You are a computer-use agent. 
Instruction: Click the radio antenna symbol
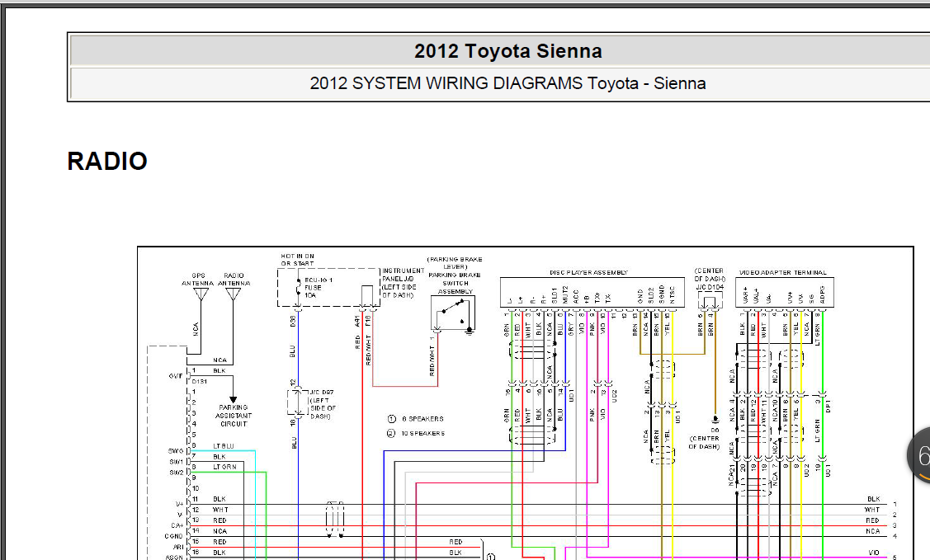pyautogui.click(x=233, y=294)
